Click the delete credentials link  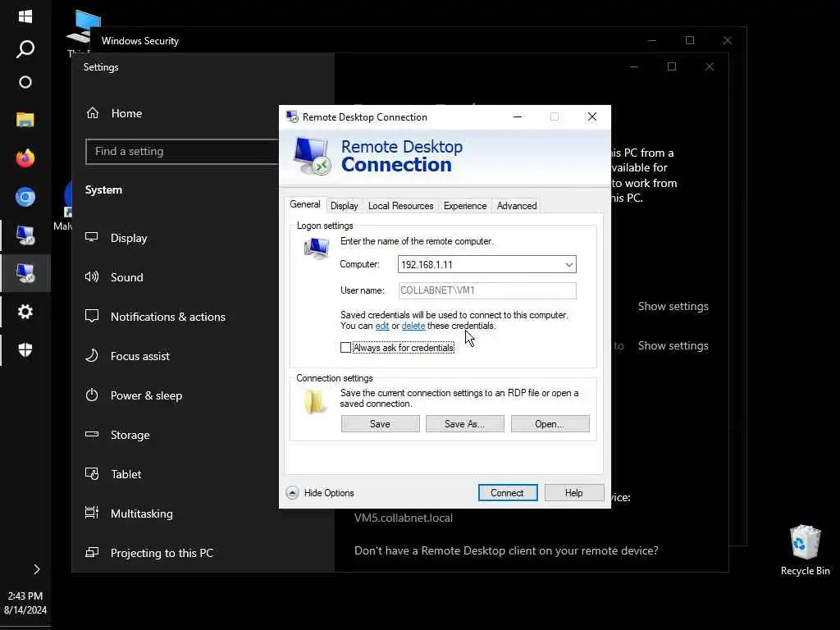click(413, 326)
